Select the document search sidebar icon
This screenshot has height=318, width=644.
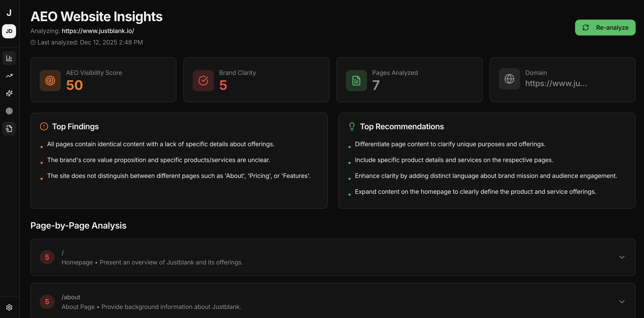[9, 129]
